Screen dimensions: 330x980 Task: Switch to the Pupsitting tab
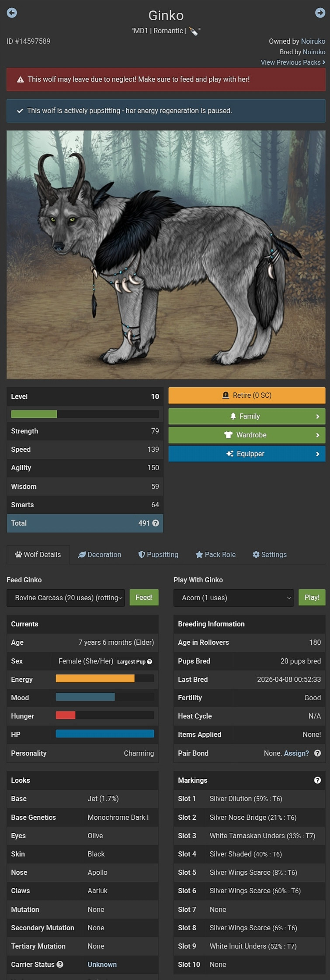[x=158, y=554]
